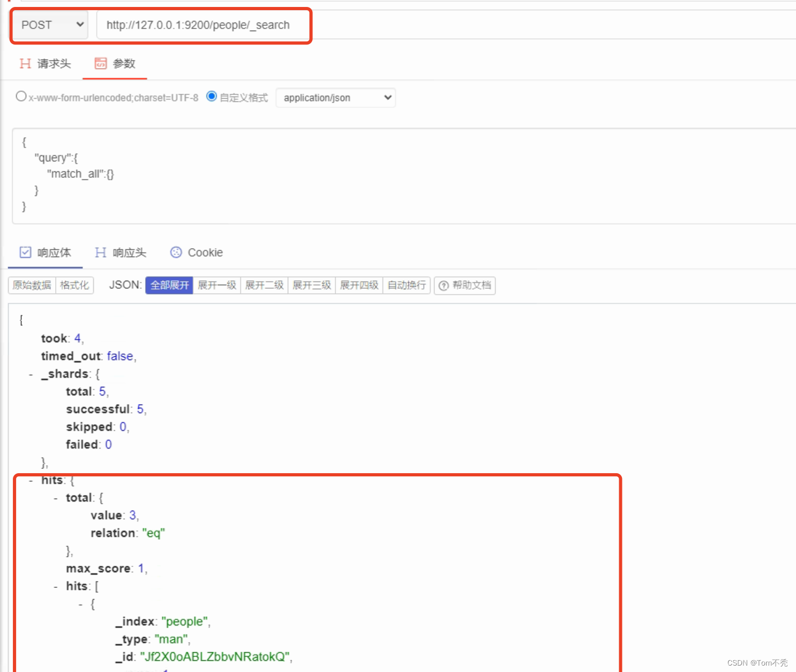796x672 pixels.
Task: Click the 请求头 tab H icon
Action: 25,64
